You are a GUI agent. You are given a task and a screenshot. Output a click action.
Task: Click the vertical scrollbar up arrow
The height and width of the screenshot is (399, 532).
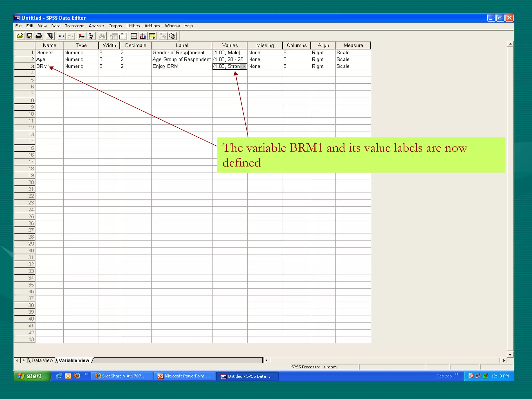510,44
